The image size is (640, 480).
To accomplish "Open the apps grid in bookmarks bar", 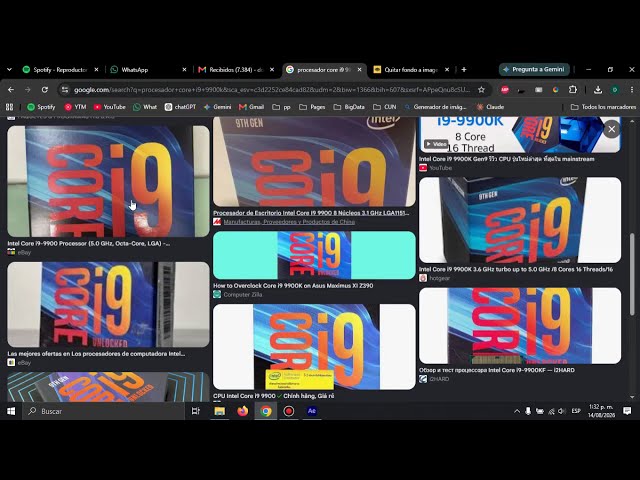I will 9,107.
